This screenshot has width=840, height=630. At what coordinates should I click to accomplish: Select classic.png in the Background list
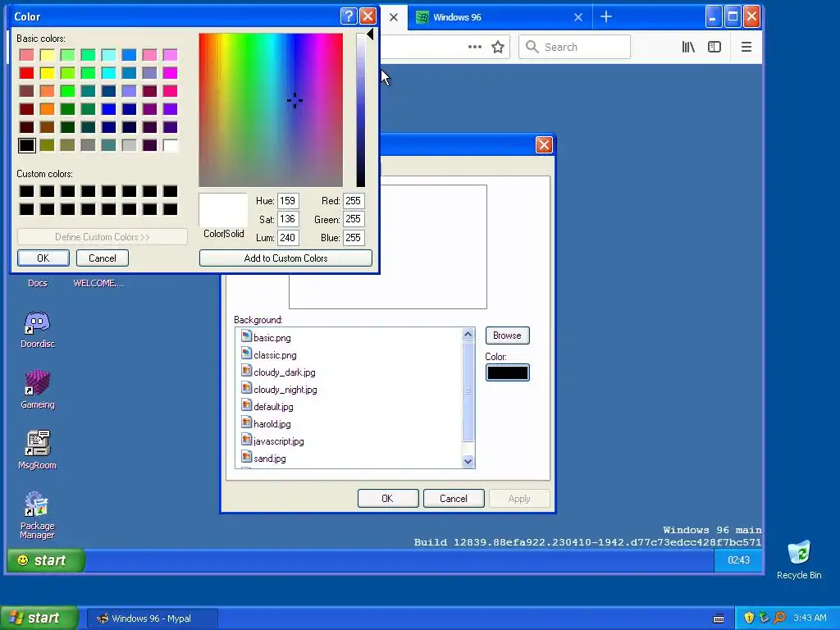275,355
